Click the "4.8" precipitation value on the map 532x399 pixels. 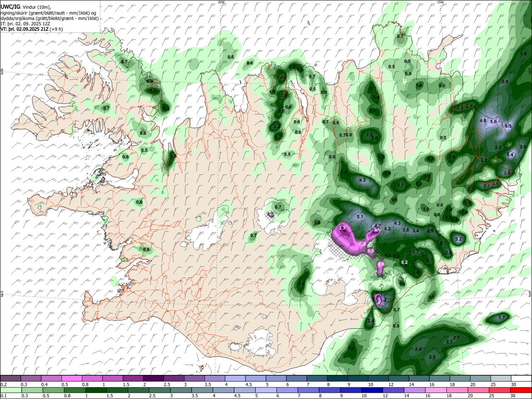[483, 121]
